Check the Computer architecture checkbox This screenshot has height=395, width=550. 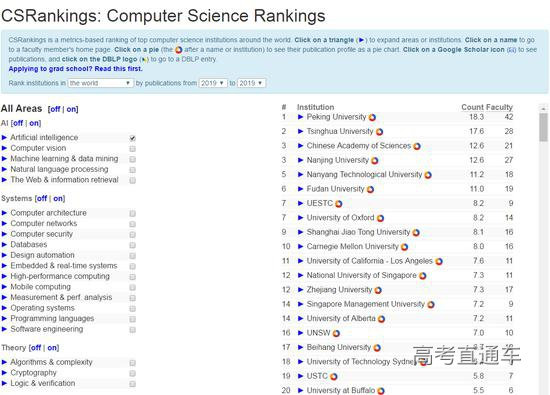point(133,213)
